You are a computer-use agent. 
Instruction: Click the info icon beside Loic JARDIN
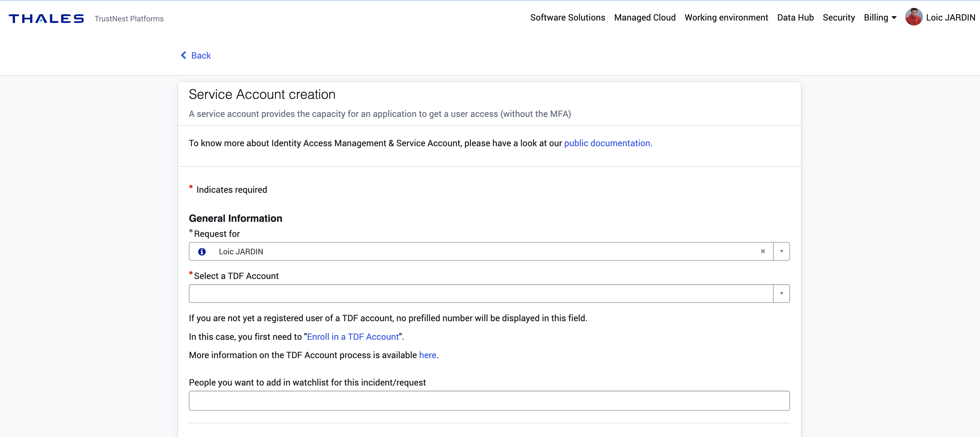[202, 252]
